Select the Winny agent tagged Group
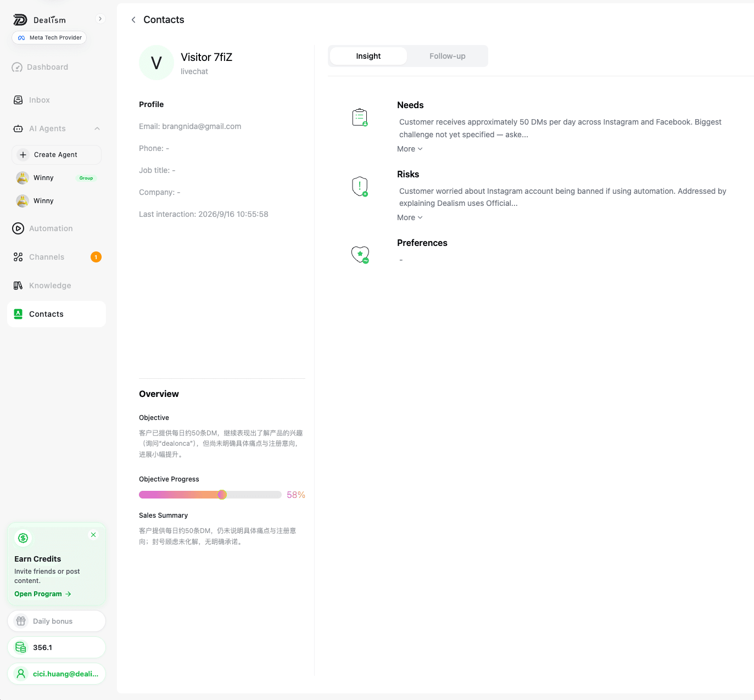 coord(57,178)
